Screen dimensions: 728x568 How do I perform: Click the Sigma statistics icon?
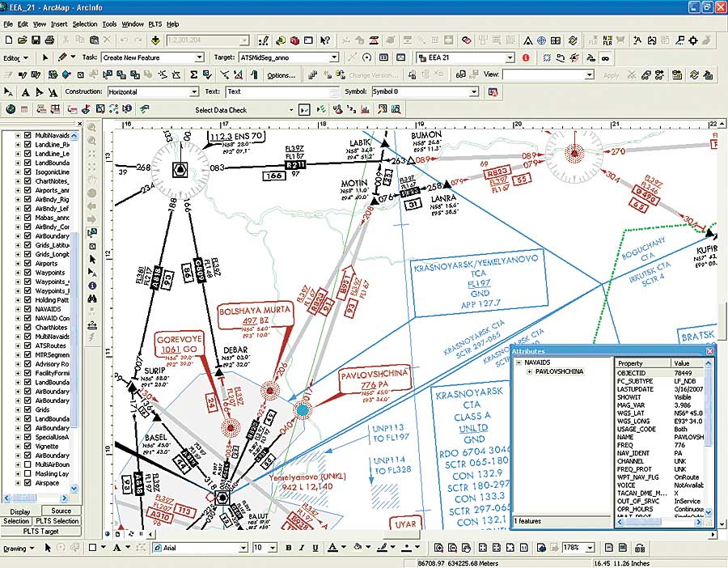(x=193, y=75)
